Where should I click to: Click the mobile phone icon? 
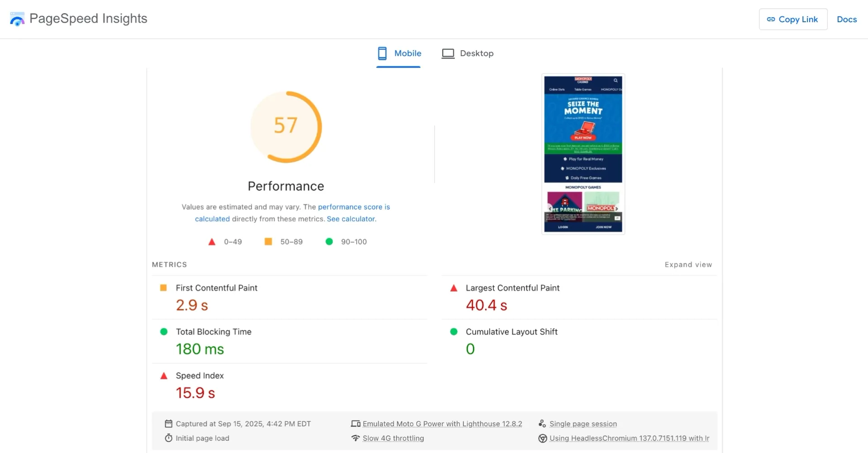tap(382, 53)
